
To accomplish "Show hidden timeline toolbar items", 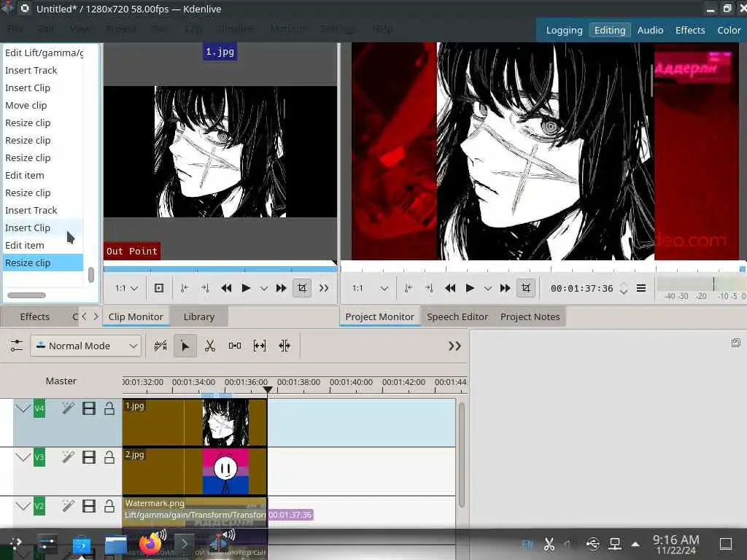I will pyautogui.click(x=455, y=346).
